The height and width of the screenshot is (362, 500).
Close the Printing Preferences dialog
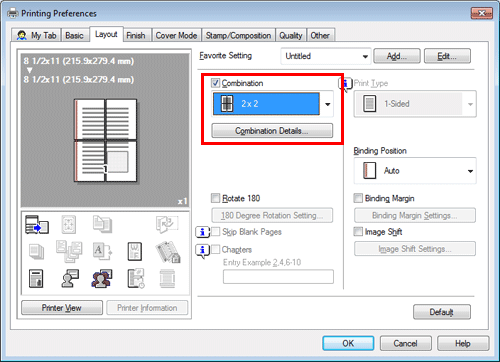pos(482,13)
